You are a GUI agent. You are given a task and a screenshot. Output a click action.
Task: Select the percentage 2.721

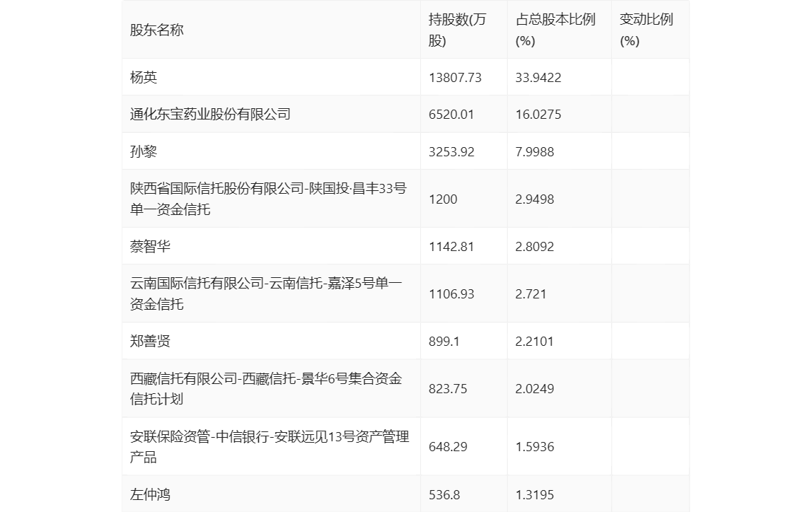tap(530, 294)
